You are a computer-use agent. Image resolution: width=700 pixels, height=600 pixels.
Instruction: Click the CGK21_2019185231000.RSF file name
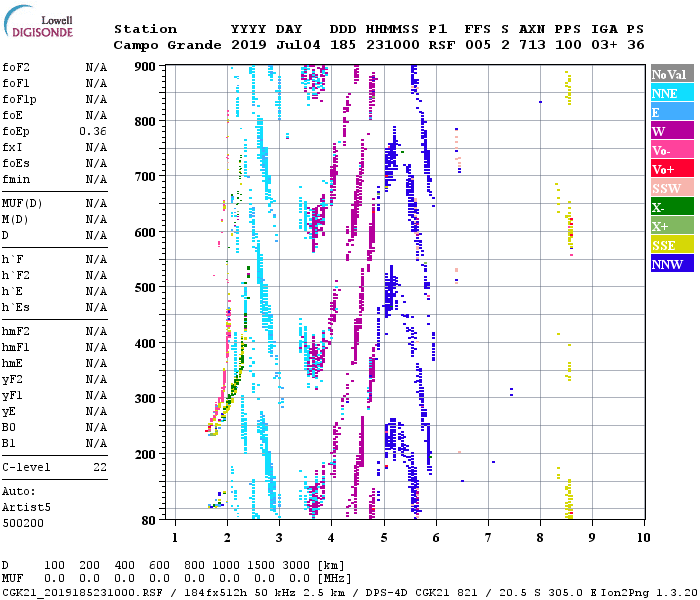(82, 592)
